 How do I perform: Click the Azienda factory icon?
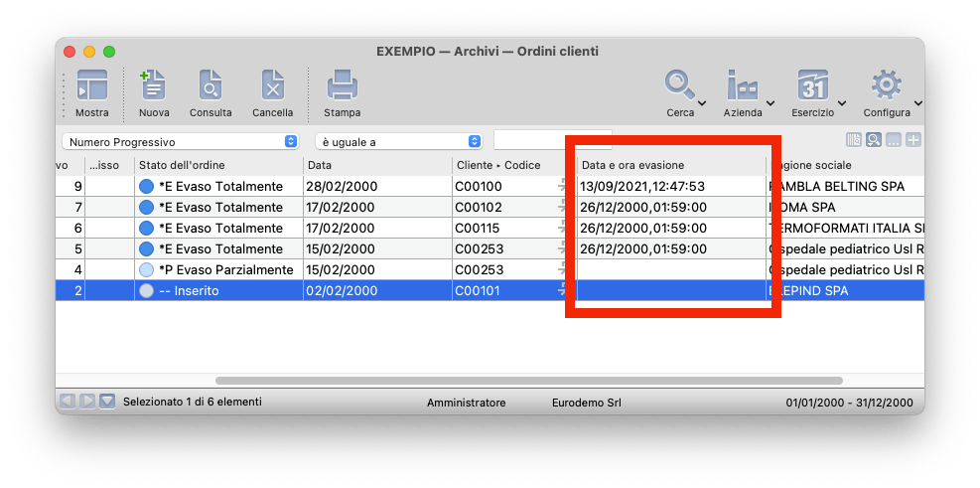click(x=743, y=86)
